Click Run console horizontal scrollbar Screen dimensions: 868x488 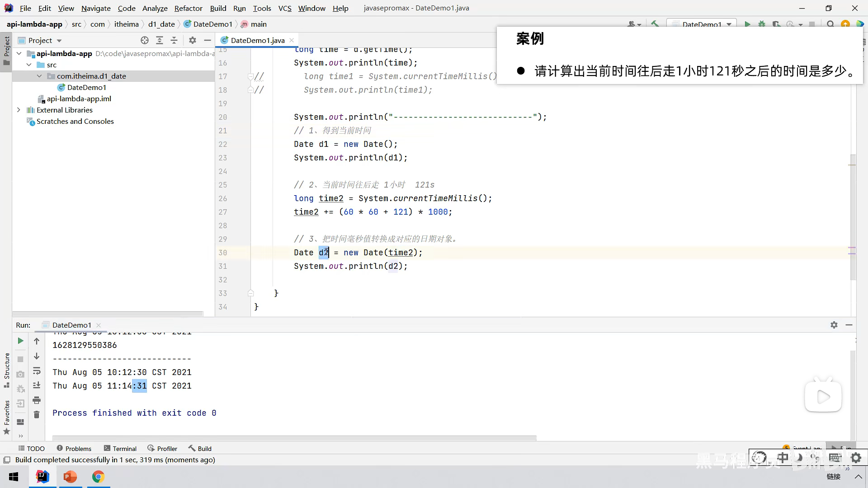(294, 438)
